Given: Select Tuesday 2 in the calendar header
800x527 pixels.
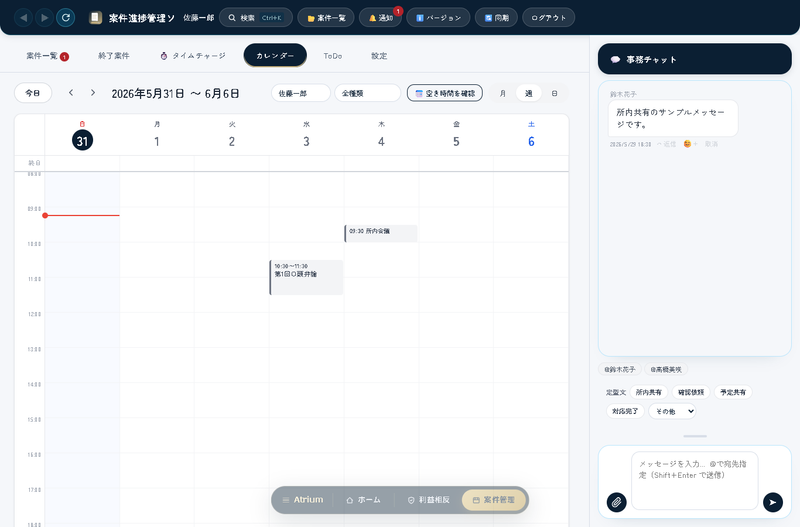Looking at the screenshot, I should [x=232, y=136].
